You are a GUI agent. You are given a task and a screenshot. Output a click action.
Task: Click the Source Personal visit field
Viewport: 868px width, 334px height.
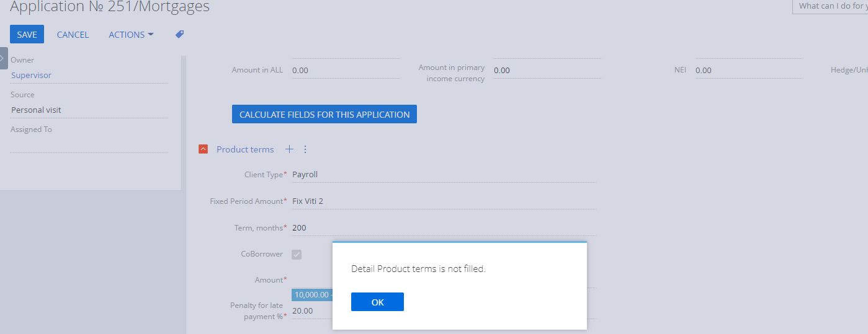coord(89,110)
